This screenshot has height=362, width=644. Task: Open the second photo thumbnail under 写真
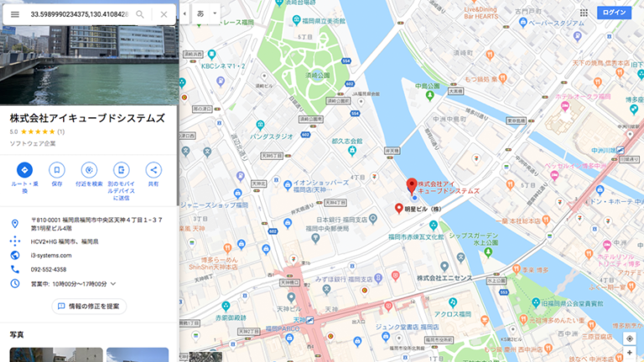click(x=138, y=354)
